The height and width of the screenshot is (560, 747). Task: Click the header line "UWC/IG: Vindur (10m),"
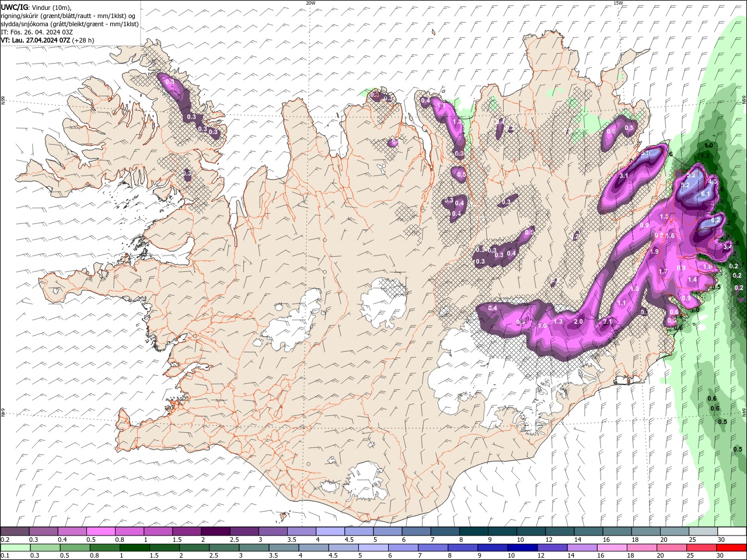click(37, 7)
